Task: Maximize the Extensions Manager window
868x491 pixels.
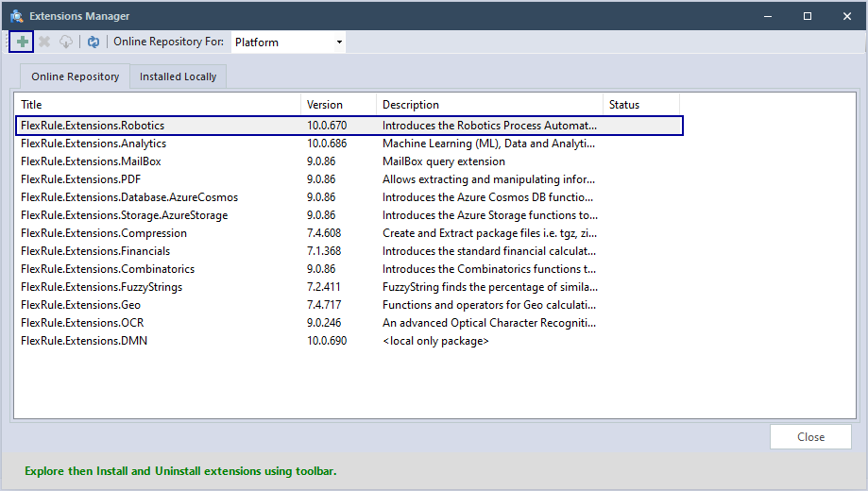Action: pos(808,16)
